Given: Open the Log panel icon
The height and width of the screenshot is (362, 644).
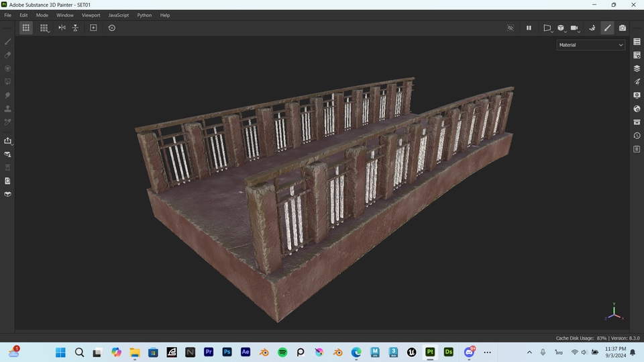Looking at the screenshot, I should coord(637,149).
